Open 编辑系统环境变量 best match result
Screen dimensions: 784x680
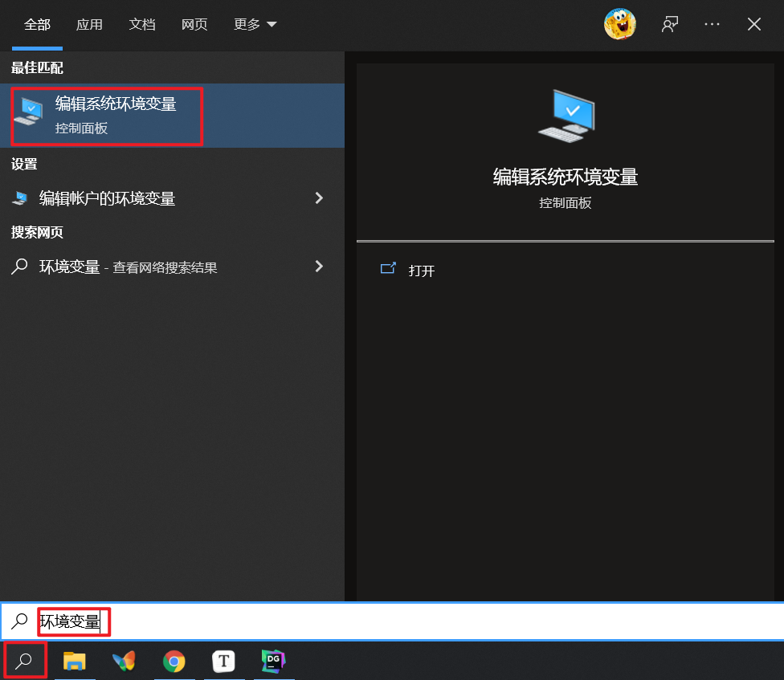click(172, 116)
